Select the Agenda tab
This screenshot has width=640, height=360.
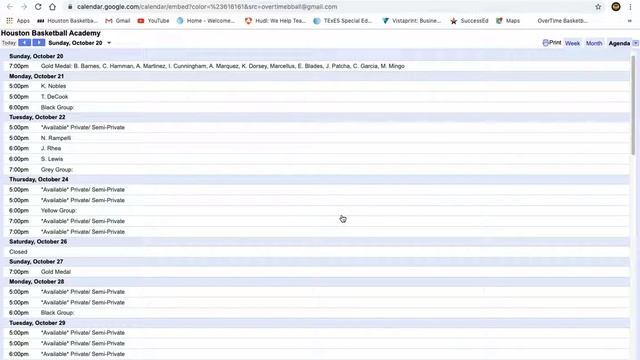[x=619, y=43]
